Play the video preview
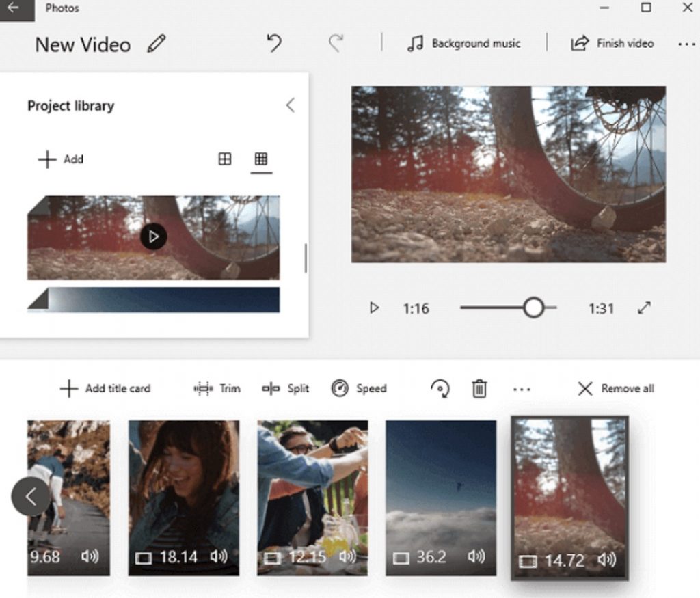The height and width of the screenshot is (598, 700). (374, 308)
